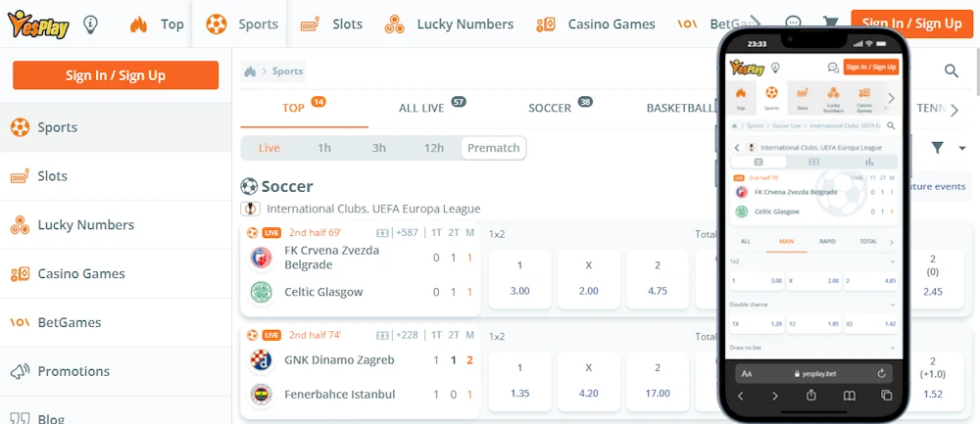
Task: Reload page in phone browser bar
Action: coord(882,373)
